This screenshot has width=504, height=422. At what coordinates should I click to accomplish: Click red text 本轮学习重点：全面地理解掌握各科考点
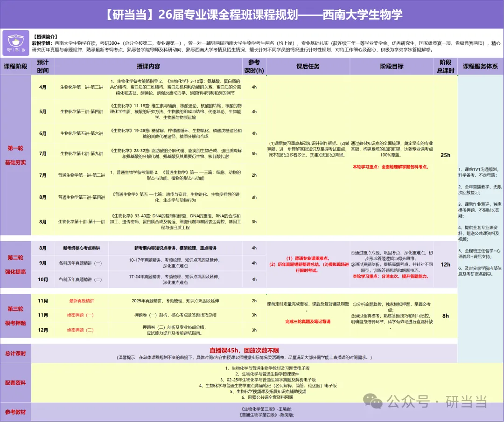391,167
